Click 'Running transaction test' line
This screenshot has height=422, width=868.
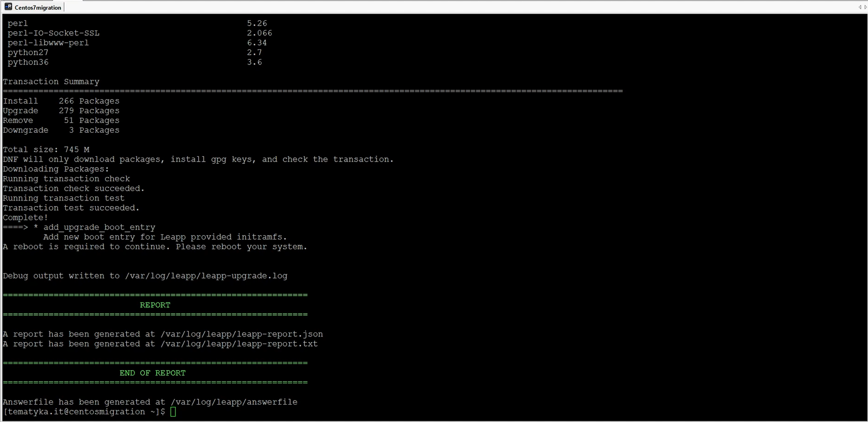coord(63,198)
